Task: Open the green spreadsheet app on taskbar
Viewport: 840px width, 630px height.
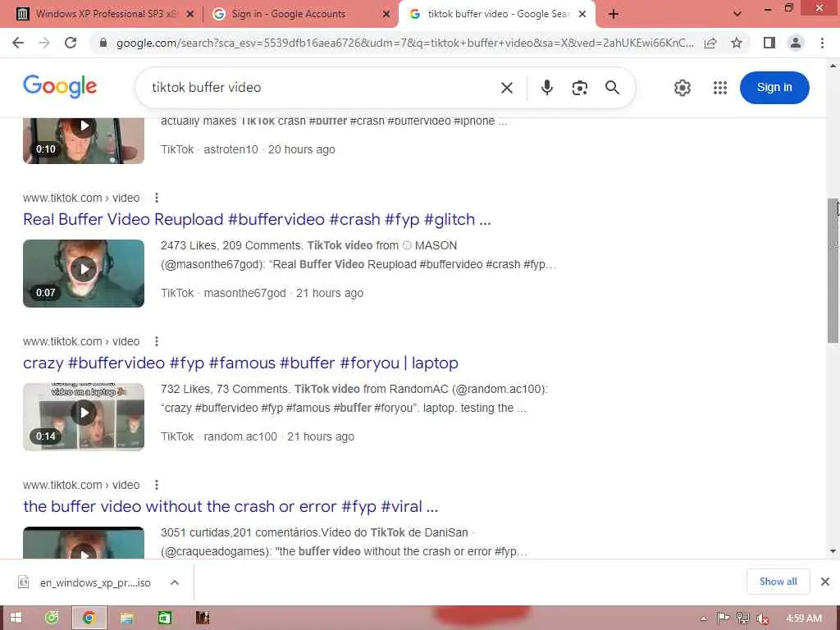Action: point(164,618)
